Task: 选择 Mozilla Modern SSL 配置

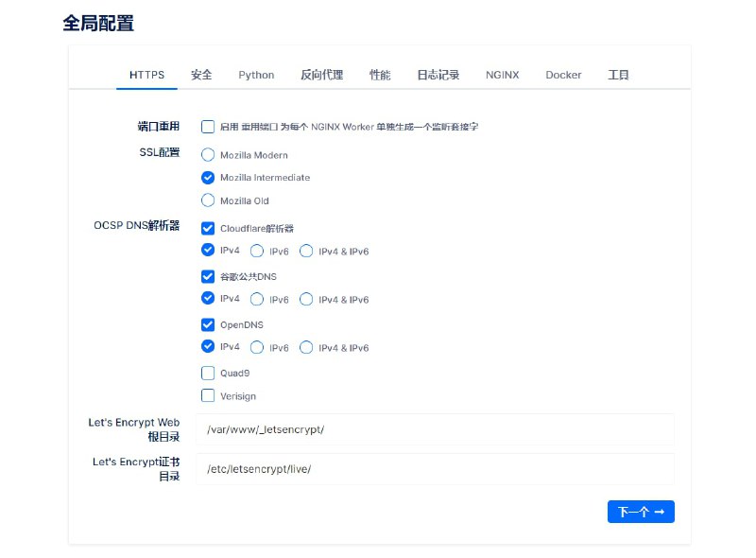Action: click(208, 154)
